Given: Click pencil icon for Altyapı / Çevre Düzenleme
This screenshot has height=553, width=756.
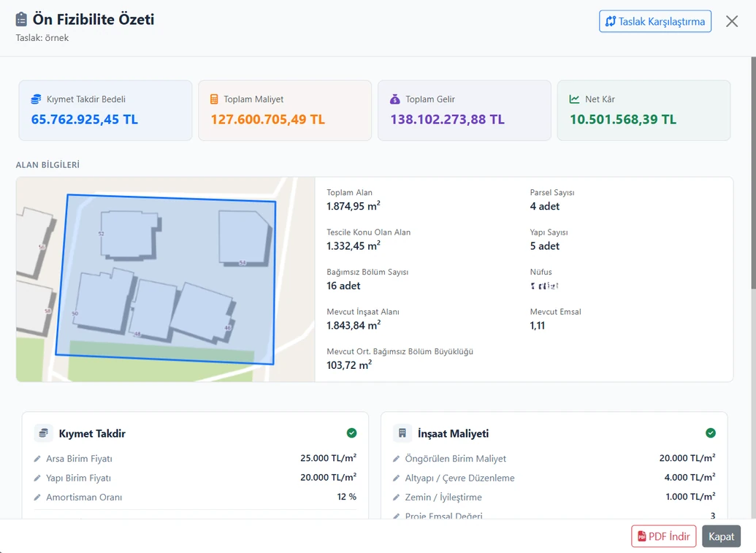Looking at the screenshot, I should click(x=397, y=478).
